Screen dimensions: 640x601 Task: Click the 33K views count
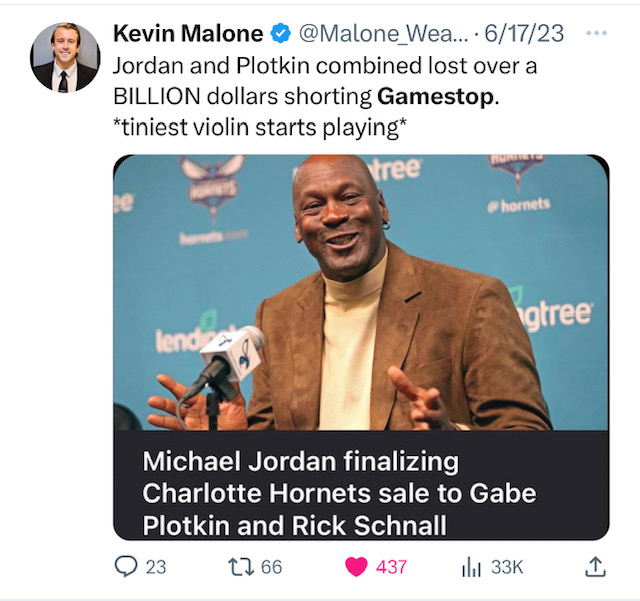pyautogui.click(x=507, y=567)
